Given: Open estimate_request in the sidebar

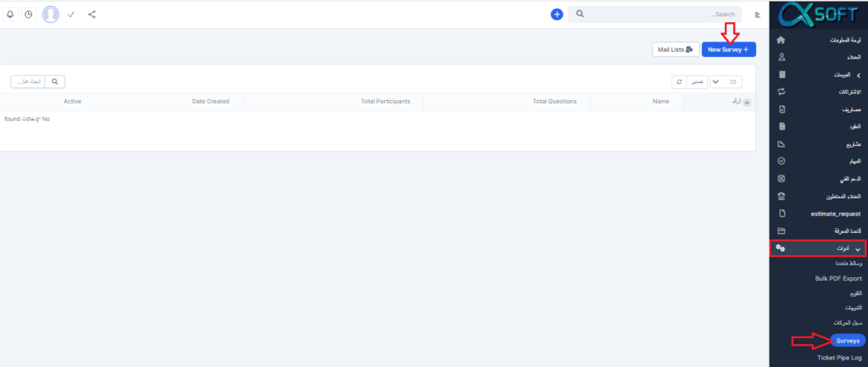Looking at the screenshot, I should pyautogui.click(x=818, y=214).
